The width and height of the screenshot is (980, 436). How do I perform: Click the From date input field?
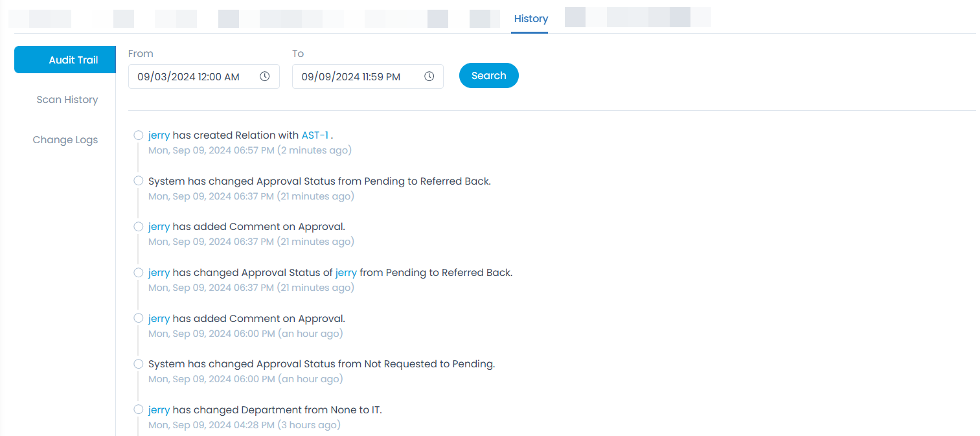coord(194,76)
